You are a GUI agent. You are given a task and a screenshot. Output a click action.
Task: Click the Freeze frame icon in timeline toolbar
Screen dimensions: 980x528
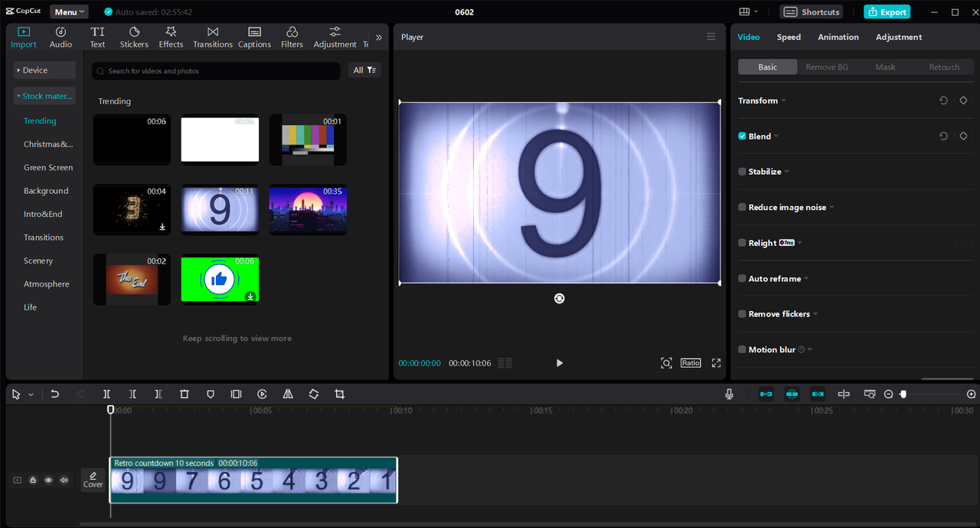tap(236, 394)
